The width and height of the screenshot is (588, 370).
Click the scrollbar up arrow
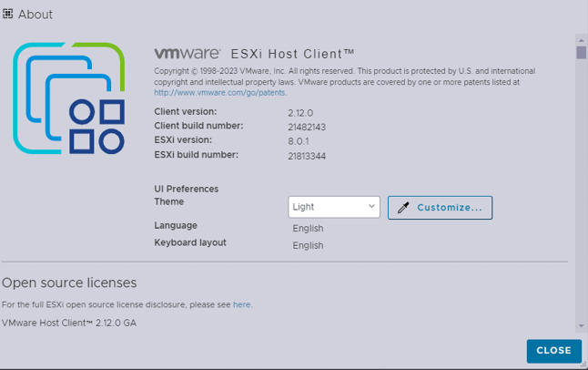pos(582,40)
